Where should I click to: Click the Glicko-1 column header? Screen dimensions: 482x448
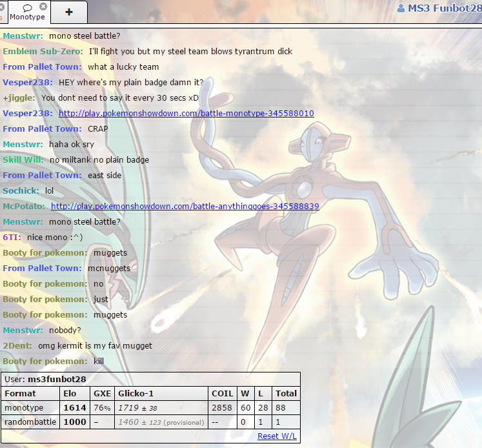161,394
